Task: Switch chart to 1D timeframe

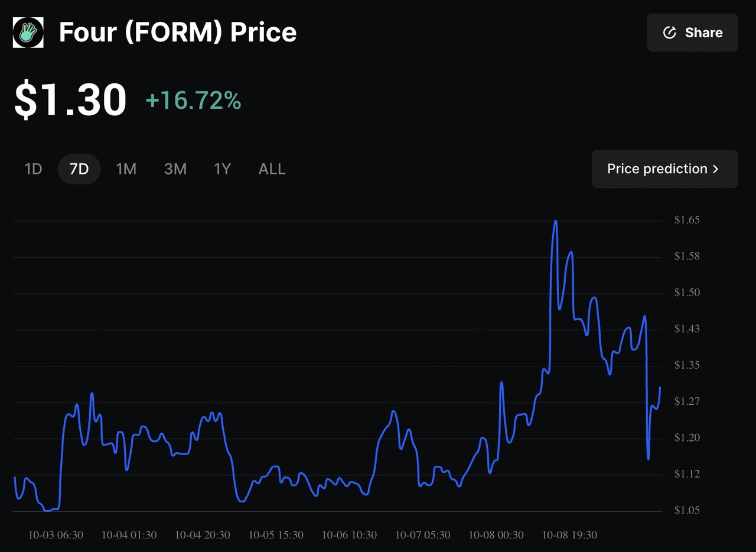Action: (34, 169)
